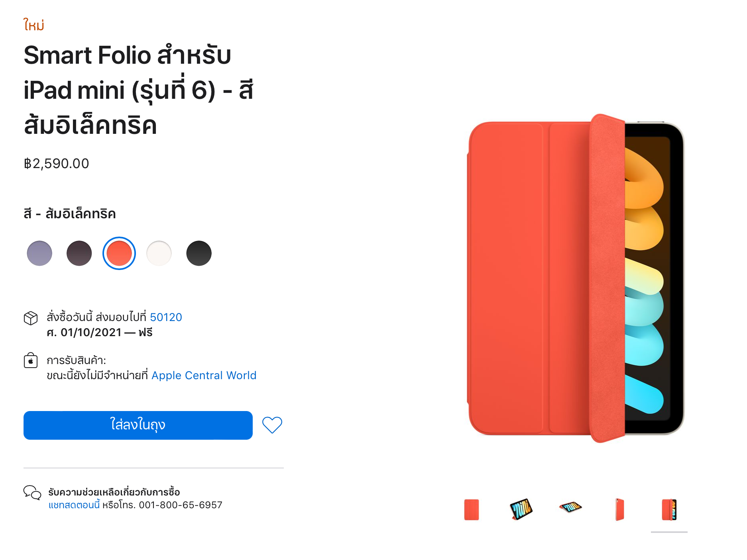747x560 pixels.
Task: Click the Apple shopping bag pickup icon
Action: pos(31,360)
